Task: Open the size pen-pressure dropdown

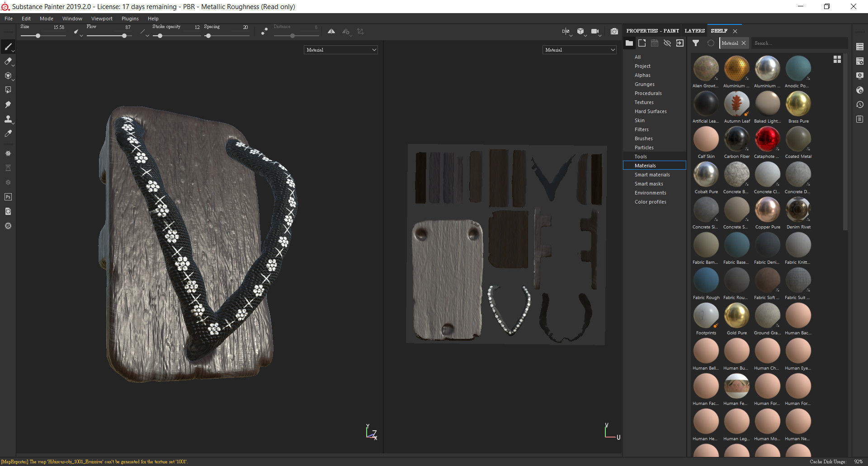Action: 77,32
